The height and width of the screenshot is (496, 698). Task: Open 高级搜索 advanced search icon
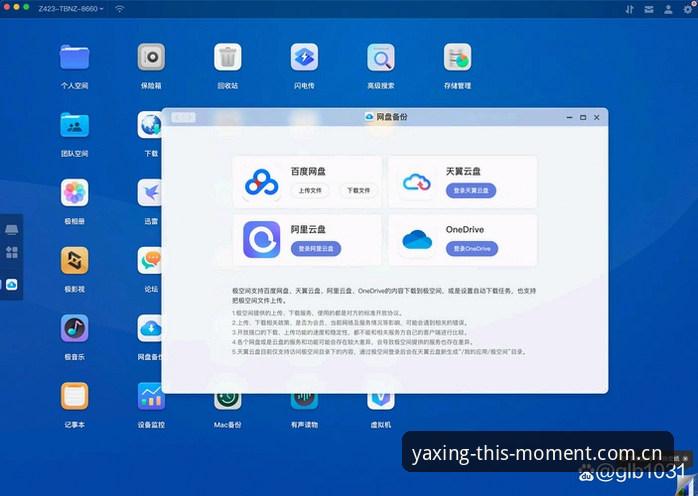pos(381,57)
